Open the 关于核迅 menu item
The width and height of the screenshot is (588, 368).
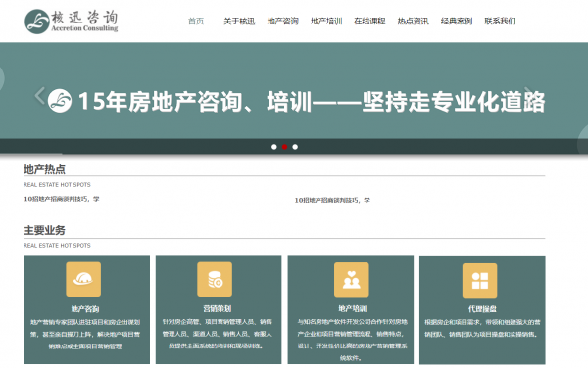(239, 21)
